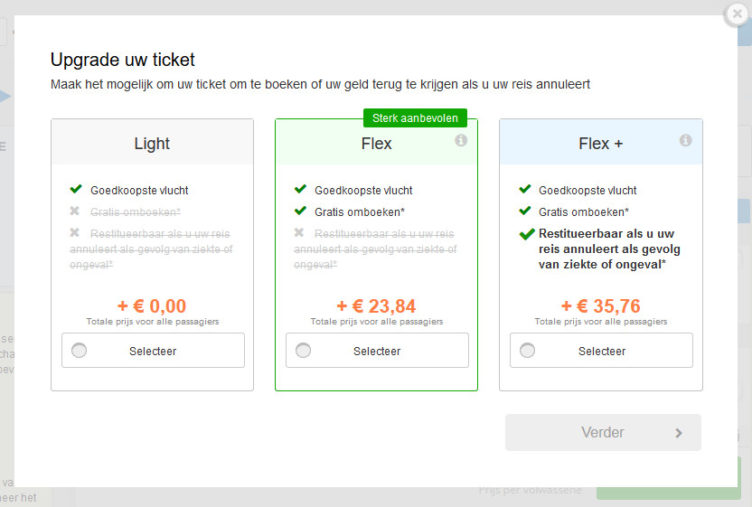The image size is (752, 507).
Task: Click the Selecteer label under Flex
Action: tap(377, 351)
